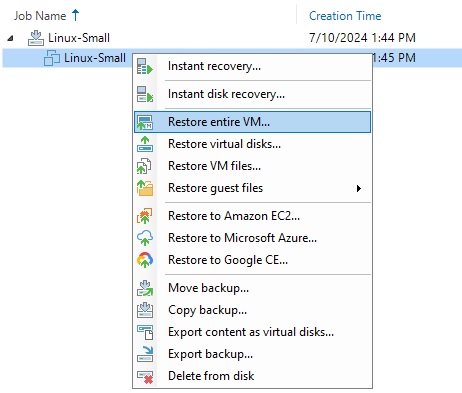Select the child Linux-Small VM item

(x=85, y=58)
